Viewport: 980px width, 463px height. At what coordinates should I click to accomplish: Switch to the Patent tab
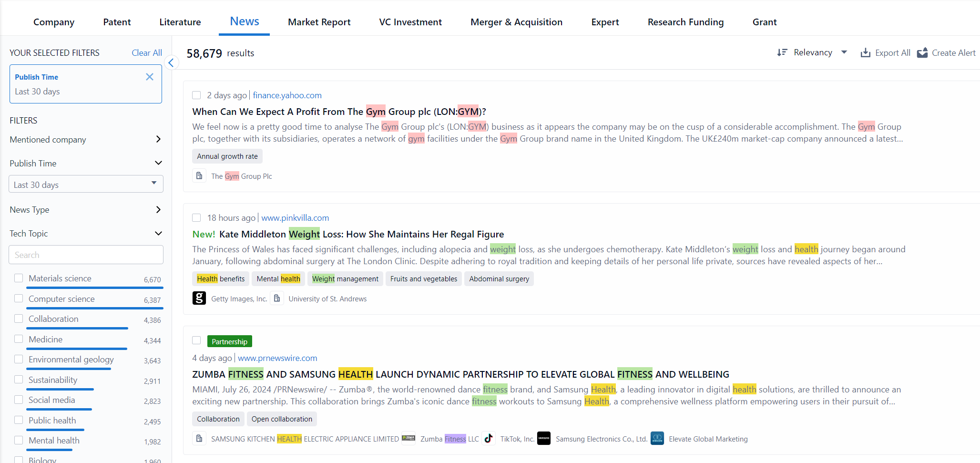click(116, 22)
